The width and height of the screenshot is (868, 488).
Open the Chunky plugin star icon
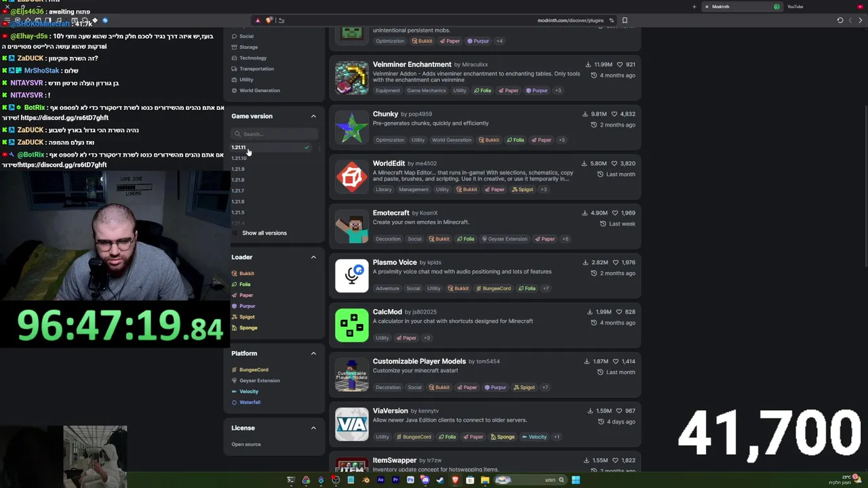coord(351,127)
